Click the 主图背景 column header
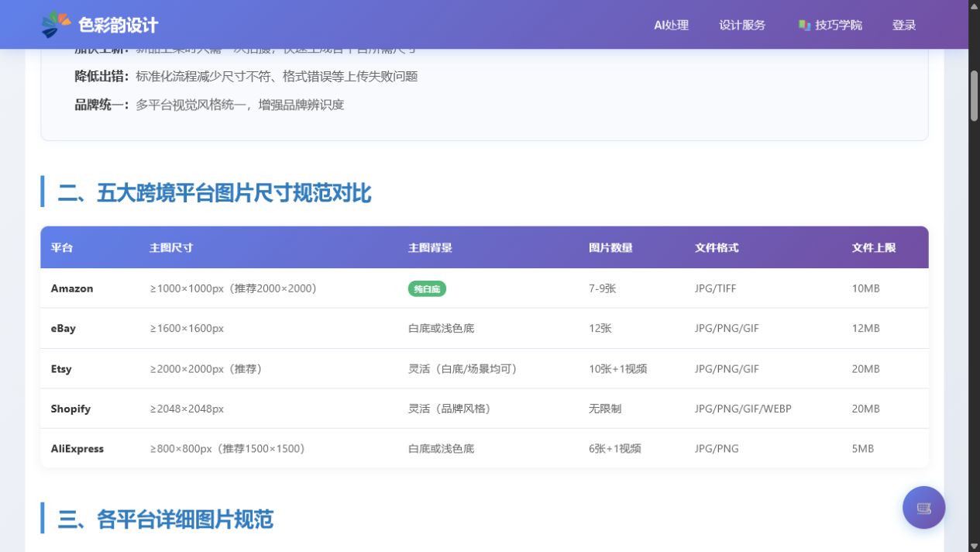The height and width of the screenshot is (552, 980). [x=430, y=247]
